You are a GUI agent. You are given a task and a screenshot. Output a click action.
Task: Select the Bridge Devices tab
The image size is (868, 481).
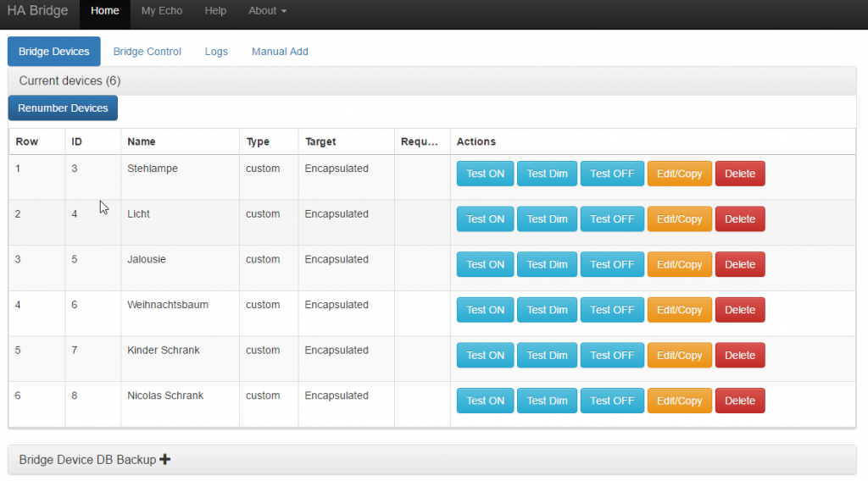tap(54, 52)
